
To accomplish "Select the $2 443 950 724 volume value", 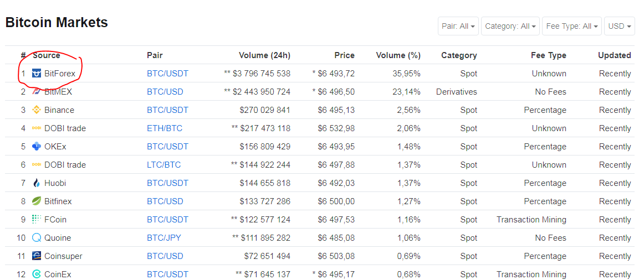I will (x=262, y=92).
